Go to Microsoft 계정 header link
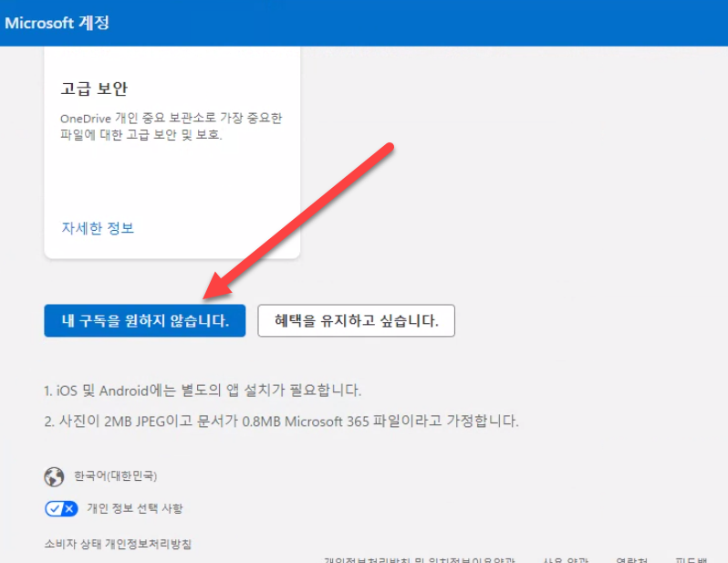Viewport: 728px width, 563px height. [57, 23]
